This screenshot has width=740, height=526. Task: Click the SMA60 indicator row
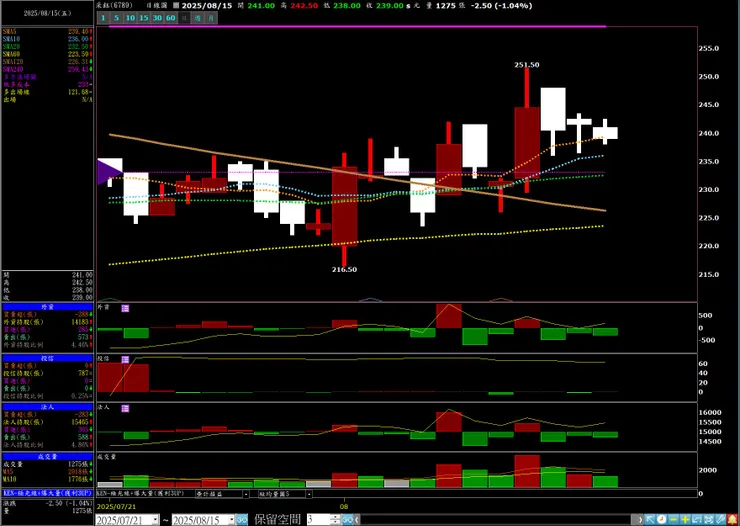[x=47, y=54]
